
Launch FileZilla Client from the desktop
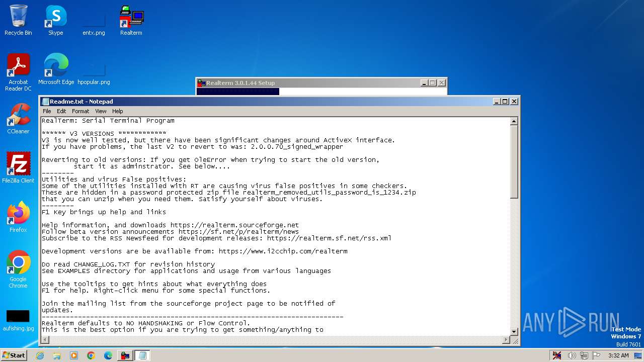click(18, 168)
